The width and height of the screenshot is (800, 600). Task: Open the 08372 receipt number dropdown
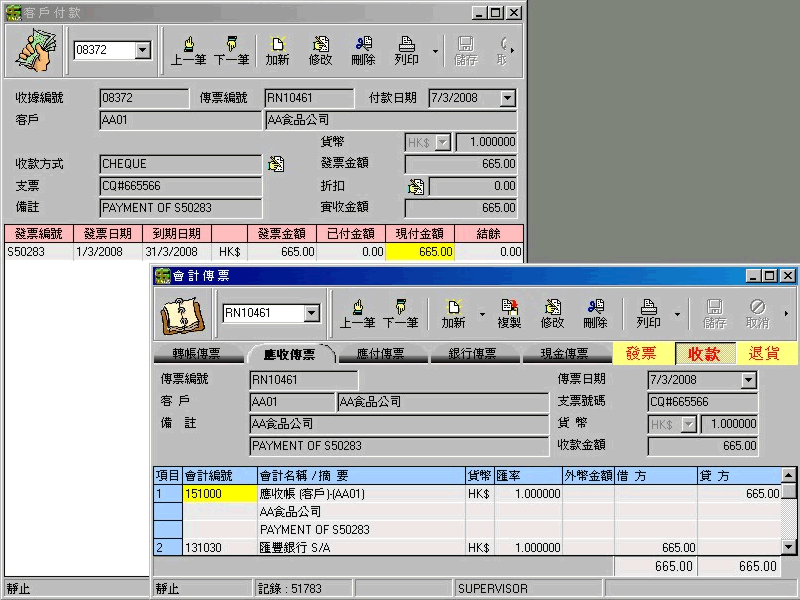click(x=141, y=50)
